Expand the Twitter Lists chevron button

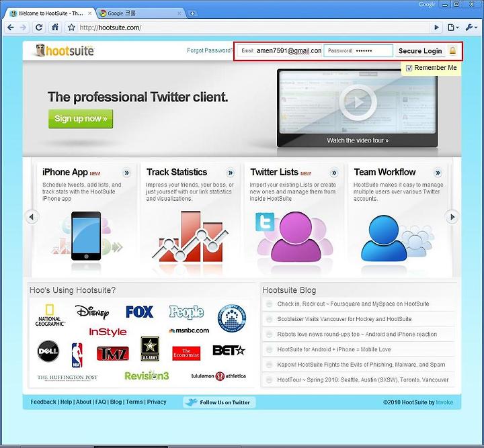pyautogui.click(x=334, y=173)
